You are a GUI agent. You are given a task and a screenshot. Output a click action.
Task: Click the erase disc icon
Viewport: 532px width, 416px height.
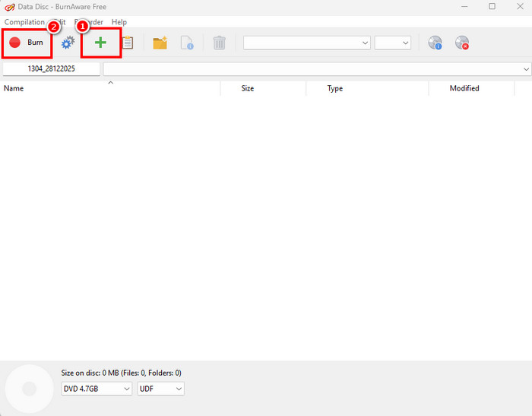coord(461,43)
